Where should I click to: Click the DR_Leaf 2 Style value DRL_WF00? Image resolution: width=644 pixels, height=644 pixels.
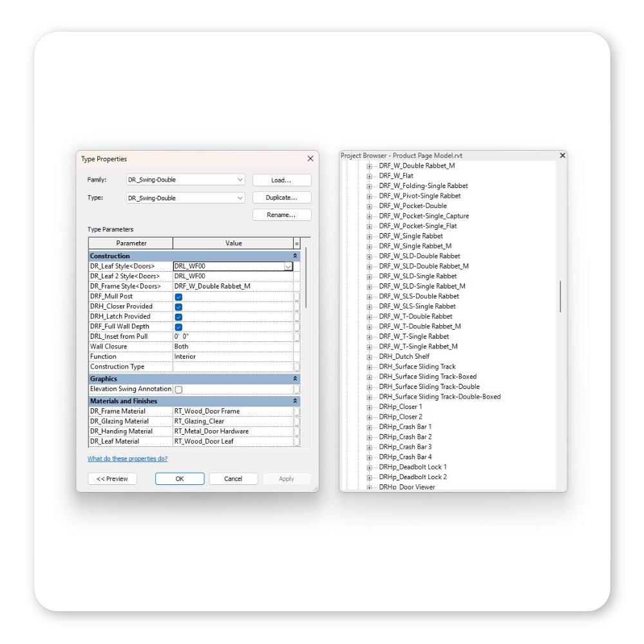coord(233,276)
